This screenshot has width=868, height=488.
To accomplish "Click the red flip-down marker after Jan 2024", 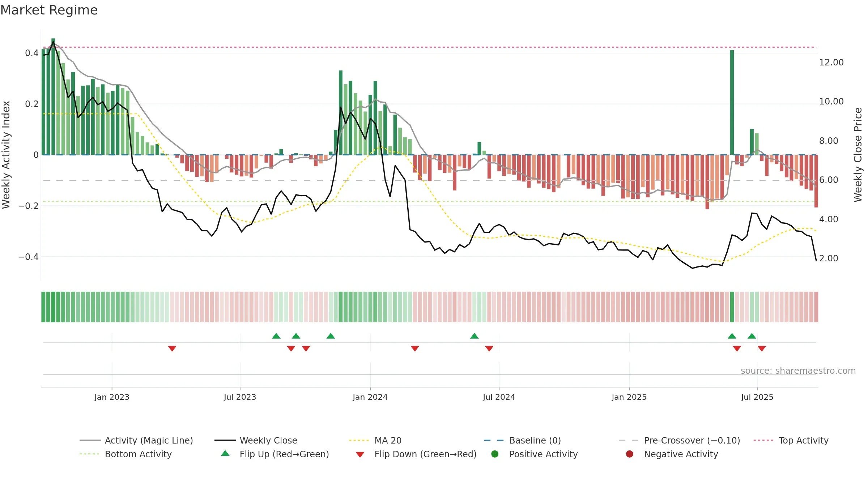I will point(415,348).
